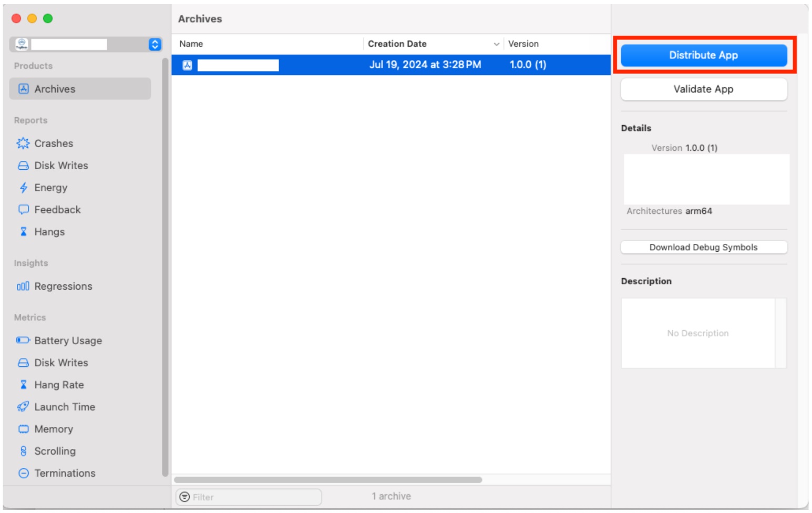Open the product selector dropdown arrows

[x=155, y=44]
